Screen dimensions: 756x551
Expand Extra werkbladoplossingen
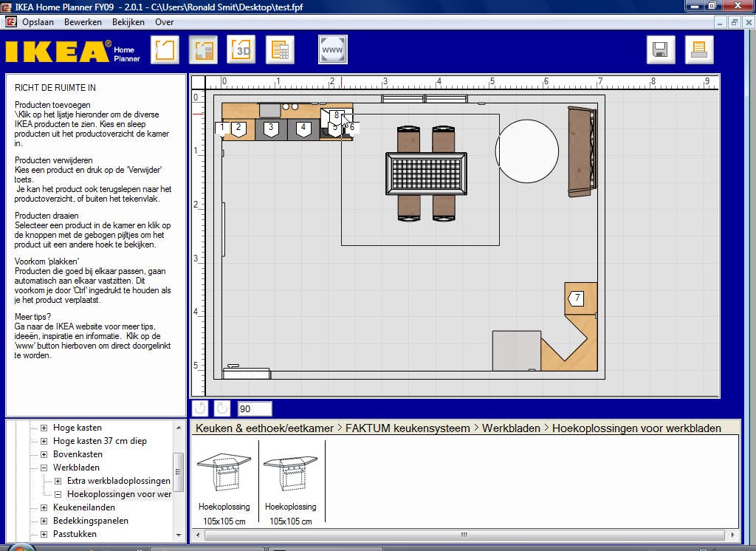[58, 481]
